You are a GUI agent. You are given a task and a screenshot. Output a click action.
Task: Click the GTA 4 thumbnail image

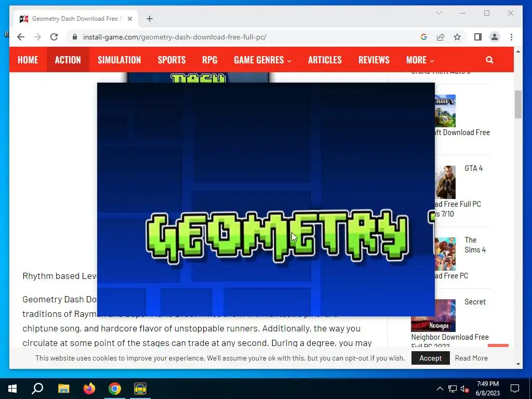[445, 182]
